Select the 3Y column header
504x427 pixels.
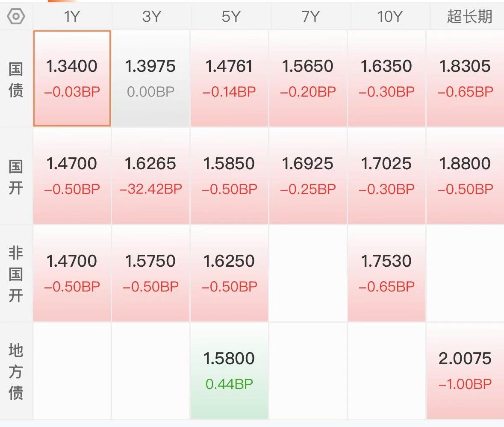151,16
